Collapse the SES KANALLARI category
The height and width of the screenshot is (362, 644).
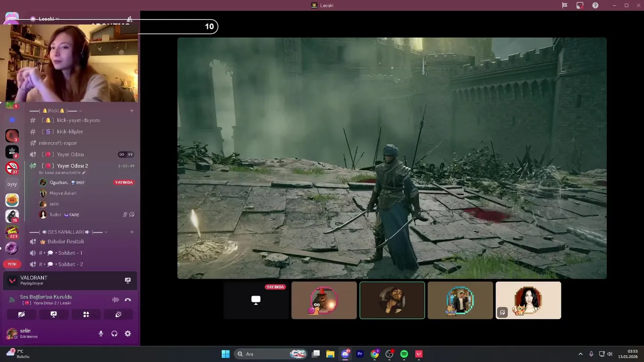pos(68,232)
